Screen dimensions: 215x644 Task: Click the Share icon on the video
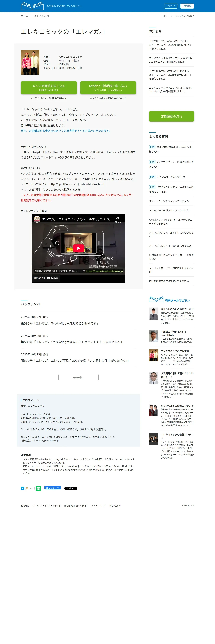tap(118, 220)
